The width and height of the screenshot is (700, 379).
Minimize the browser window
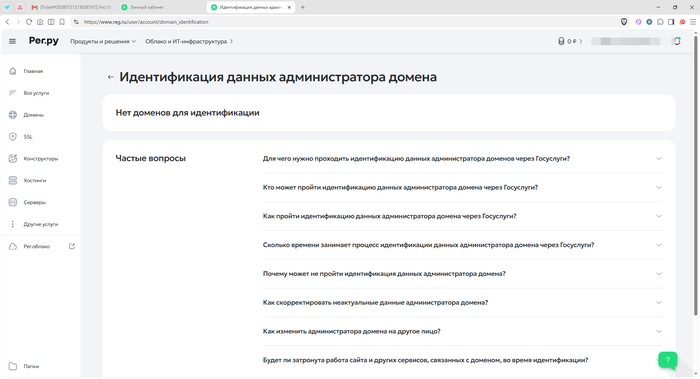point(658,7)
